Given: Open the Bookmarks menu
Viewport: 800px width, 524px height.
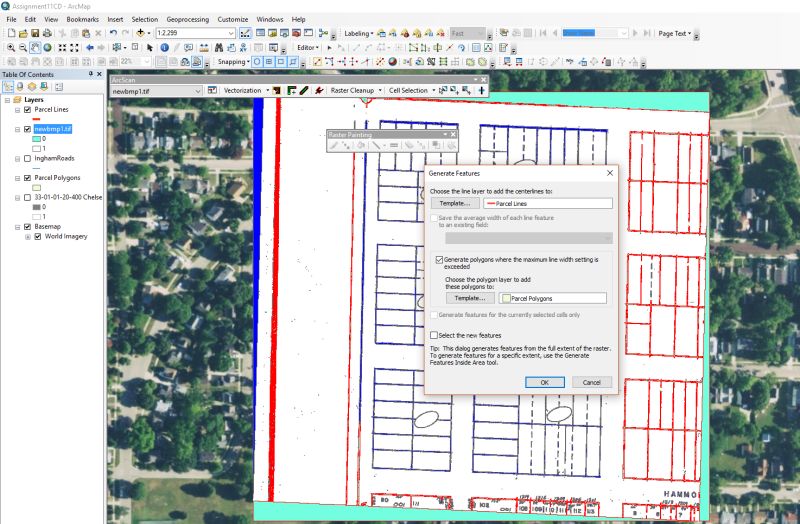Looking at the screenshot, I should pos(82,19).
